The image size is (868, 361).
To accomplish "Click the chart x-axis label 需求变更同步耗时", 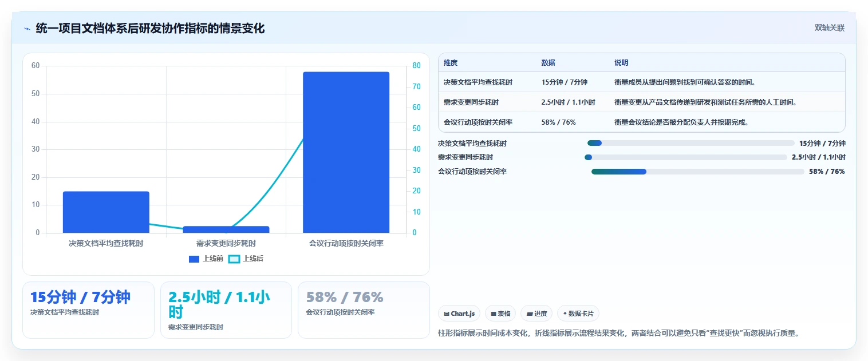I will pyautogui.click(x=226, y=243).
